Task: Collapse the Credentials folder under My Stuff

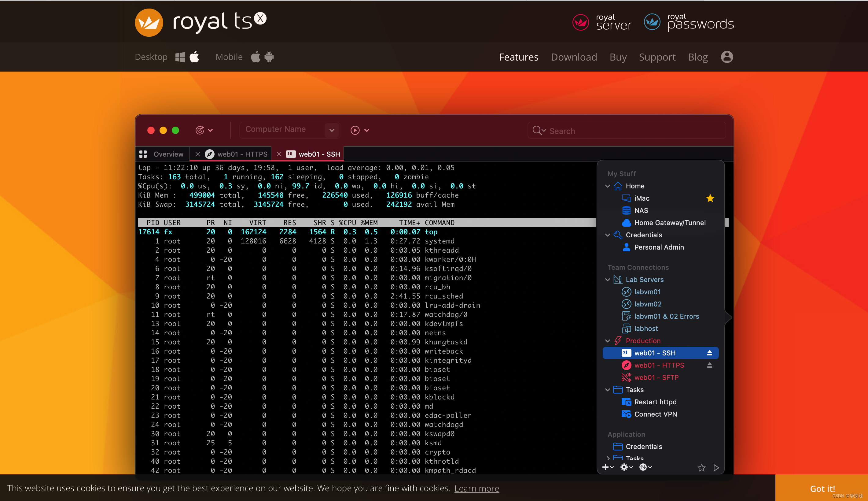Action: 607,235
